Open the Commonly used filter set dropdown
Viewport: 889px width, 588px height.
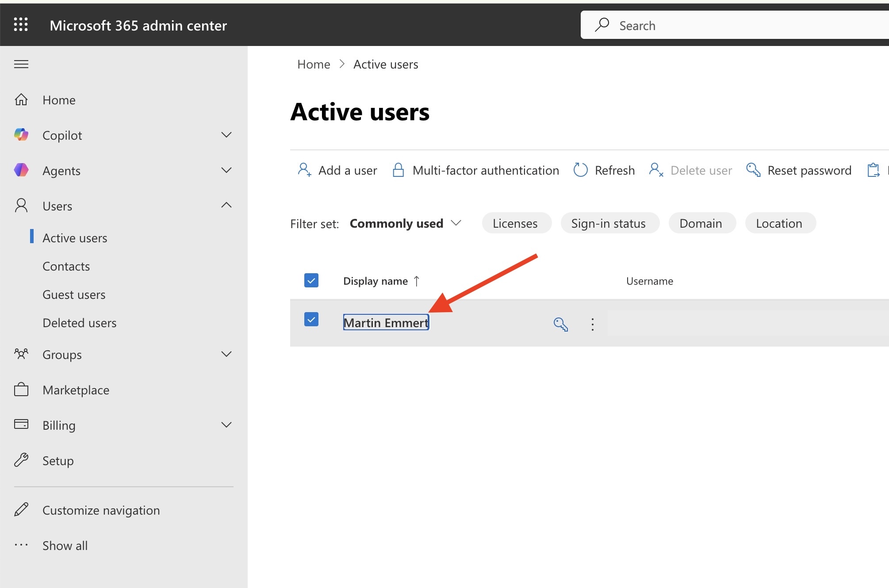pyautogui.click(x=405, y=223)
